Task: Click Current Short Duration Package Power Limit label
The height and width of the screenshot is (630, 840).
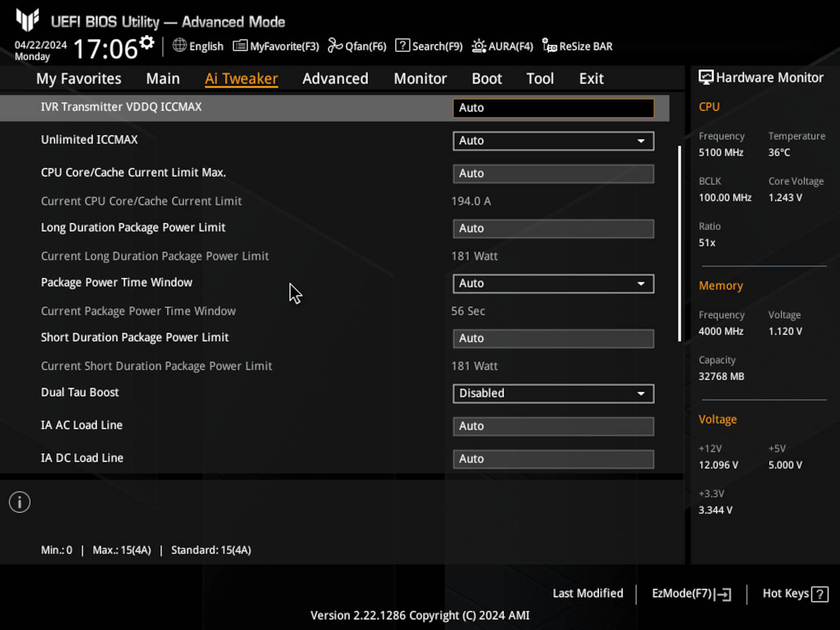Action: click(x=156, y=366)
